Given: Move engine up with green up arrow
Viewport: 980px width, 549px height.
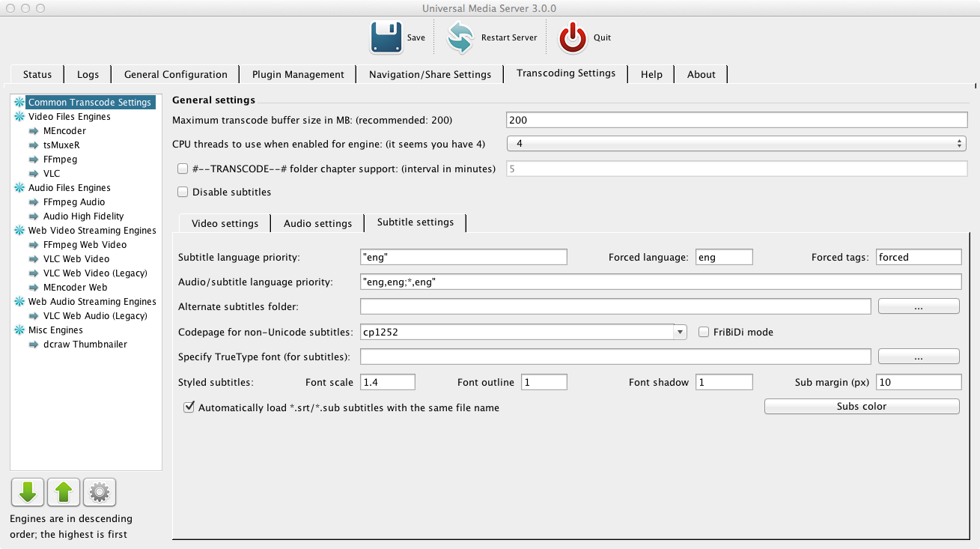Looking at the screenshot, I should tap(64, 492).
